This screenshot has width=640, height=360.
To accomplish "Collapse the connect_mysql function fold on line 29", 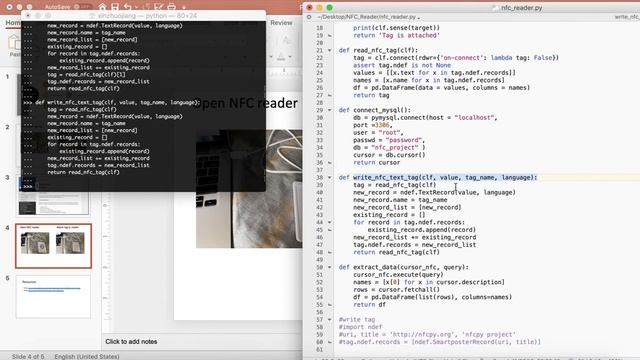I will tap(330, 110).
